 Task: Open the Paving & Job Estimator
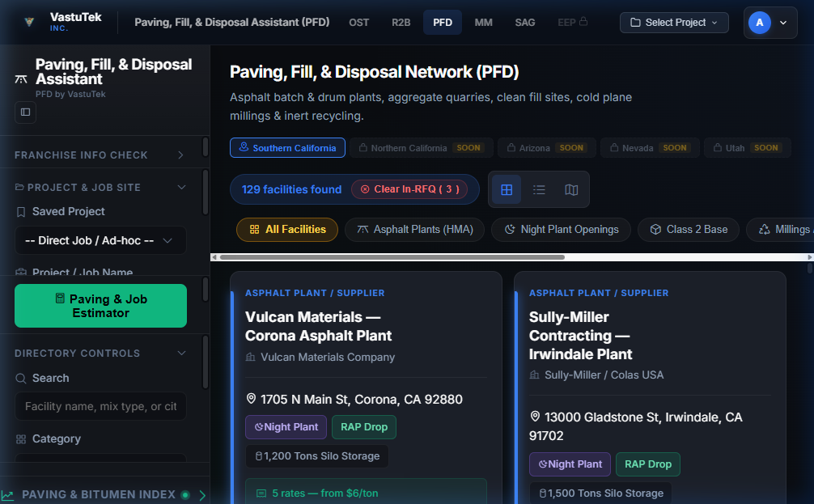point(100,306)
